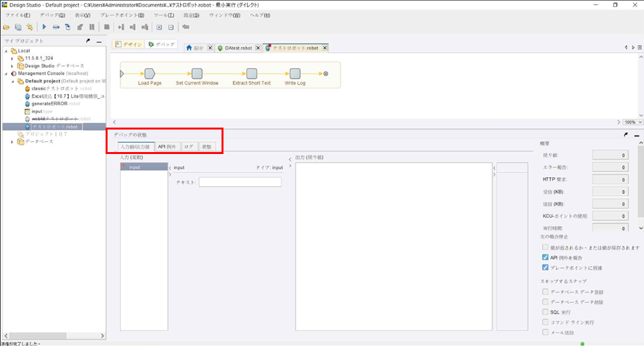Click the step out toolbar icon
The width and height of the screenshot is (644, 346).
coord(80,27)
